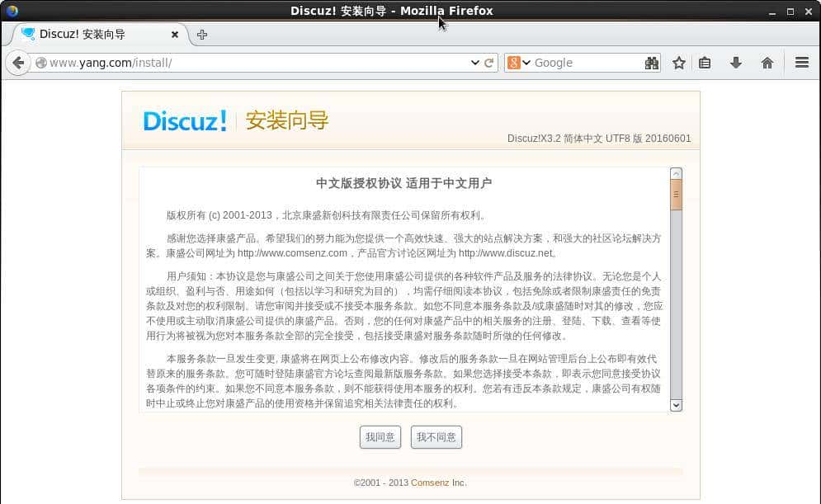Click the back navigation arrow
This screenshot has width=821, height=504.
click(17, 62)
